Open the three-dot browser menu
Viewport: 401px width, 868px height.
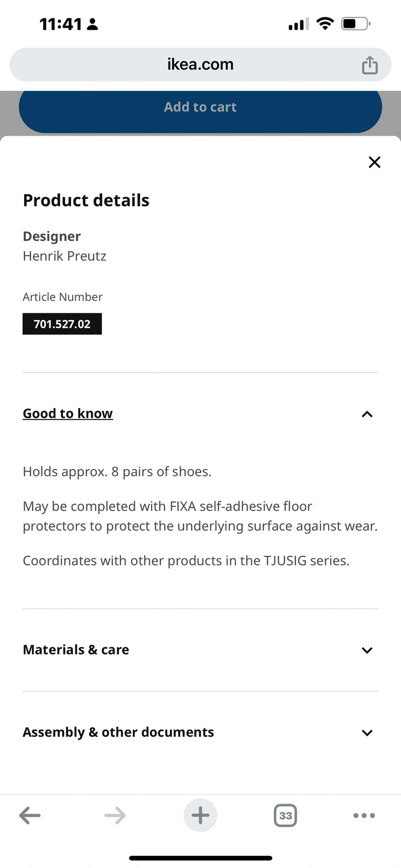364,816
